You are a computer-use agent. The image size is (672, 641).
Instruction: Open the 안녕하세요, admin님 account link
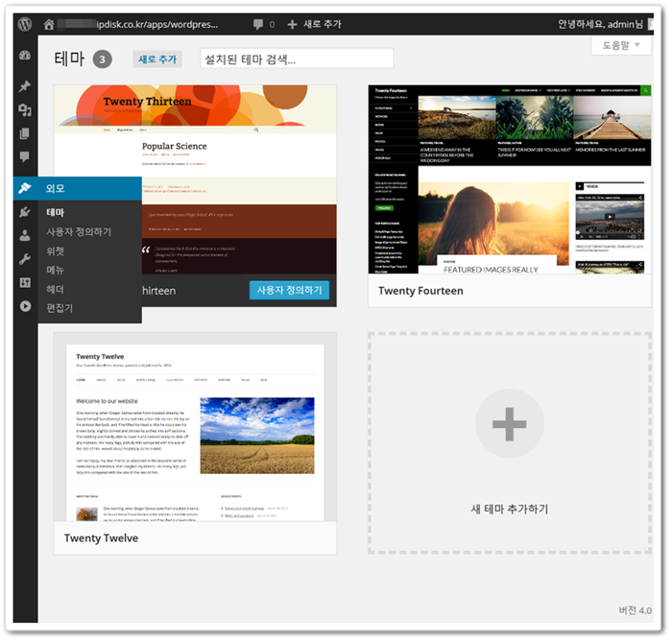[x=600, y=24]
